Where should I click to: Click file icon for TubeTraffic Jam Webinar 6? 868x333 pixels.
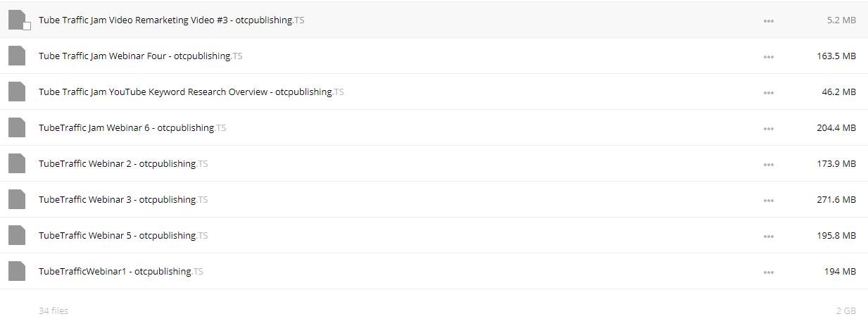click(17, 128)
